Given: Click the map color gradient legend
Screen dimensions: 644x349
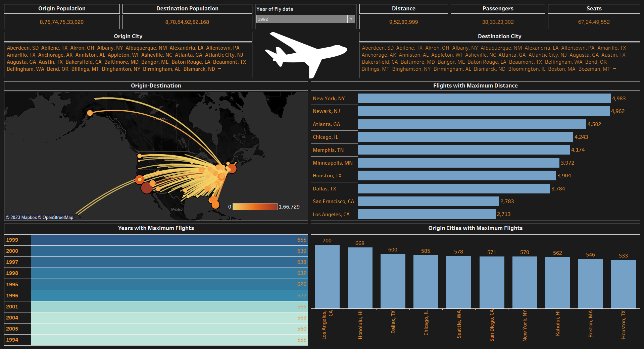Looking at the screenshot, I should pos(255,207).
